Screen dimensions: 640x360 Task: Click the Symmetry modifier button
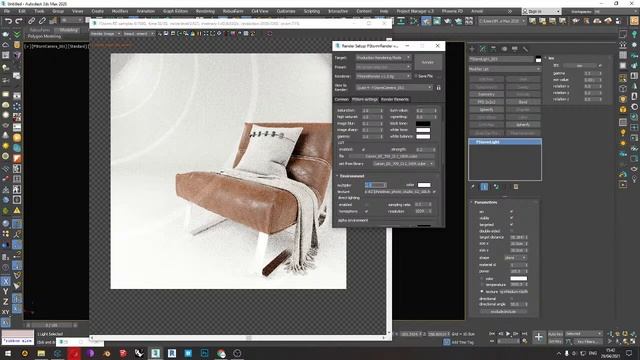[486, 94]
